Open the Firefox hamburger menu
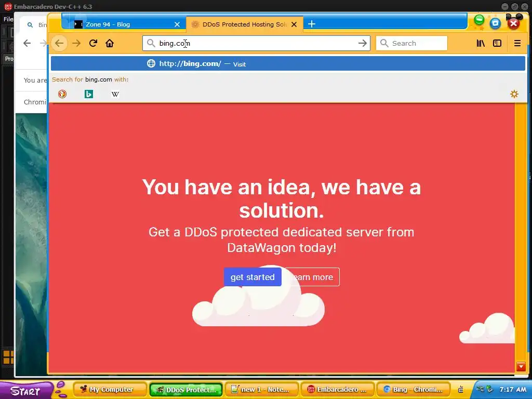The height and width of the screenshot is (399, 532). coord(517,43)
